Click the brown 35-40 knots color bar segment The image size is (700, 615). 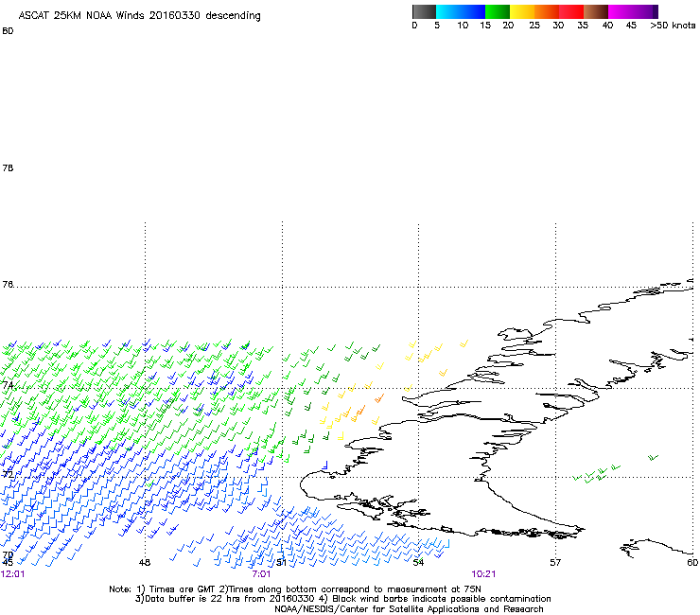tap(596, 11)
